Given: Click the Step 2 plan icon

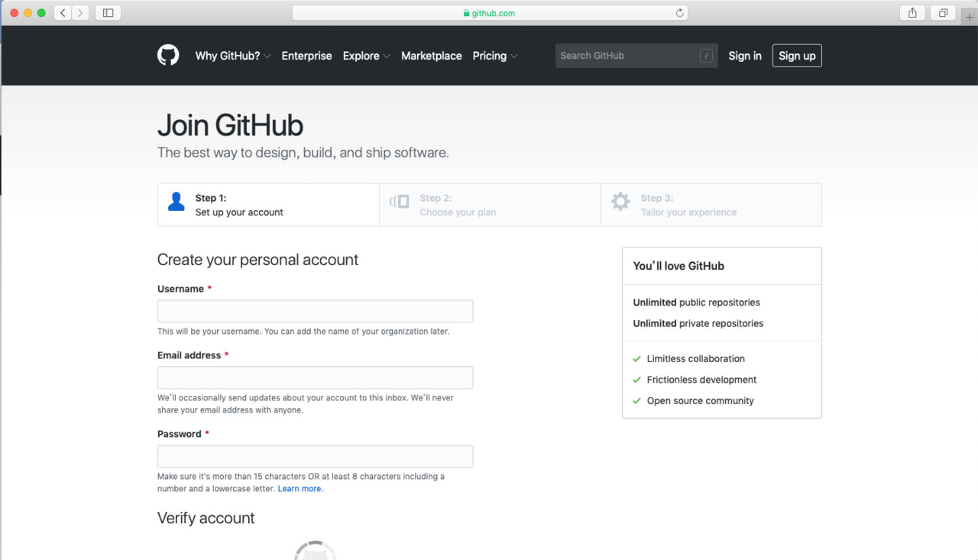Looking at the screenshot, I should pyautogui.click(x=400, y=202).
